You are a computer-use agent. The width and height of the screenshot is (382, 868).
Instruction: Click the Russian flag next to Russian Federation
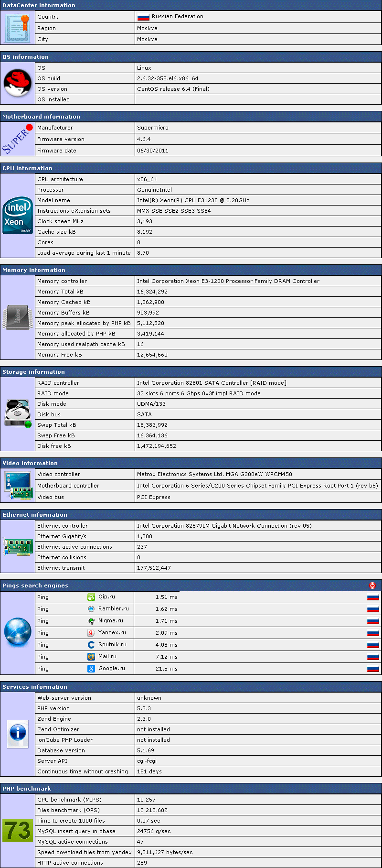(143, 17)
